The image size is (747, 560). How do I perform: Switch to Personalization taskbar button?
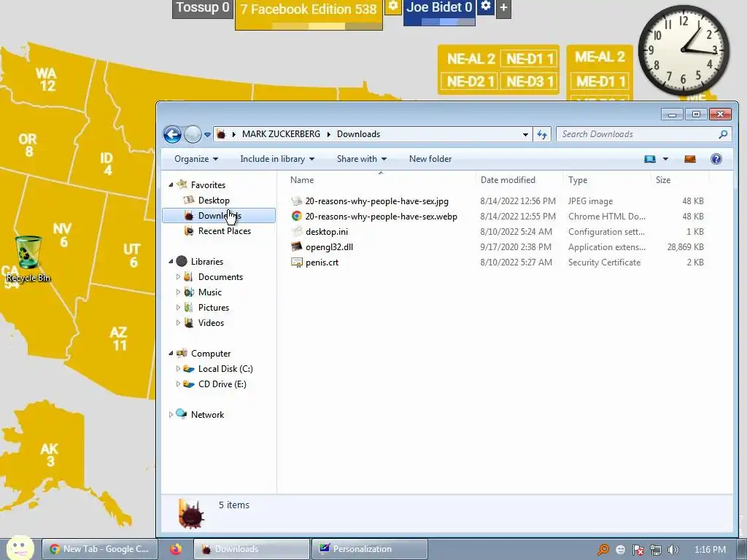(370, 549)
